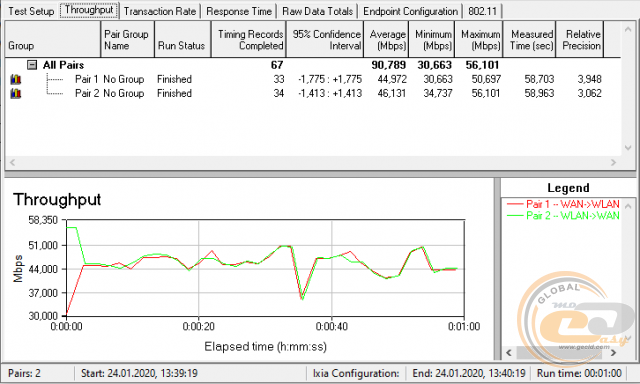
Task: Click Pair 1 measured time 58,703
Action: click(539, 79)
